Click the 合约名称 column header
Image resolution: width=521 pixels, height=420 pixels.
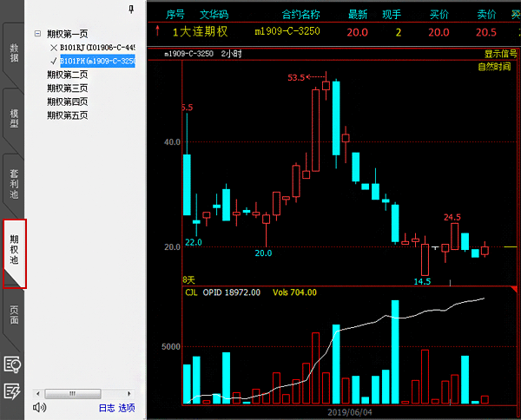point(301,14)
